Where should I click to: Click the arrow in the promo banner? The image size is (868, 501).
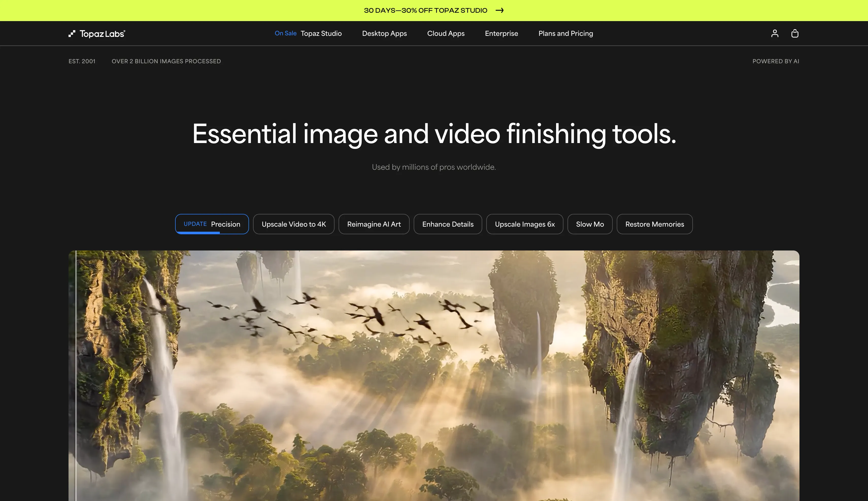(499, 10)
